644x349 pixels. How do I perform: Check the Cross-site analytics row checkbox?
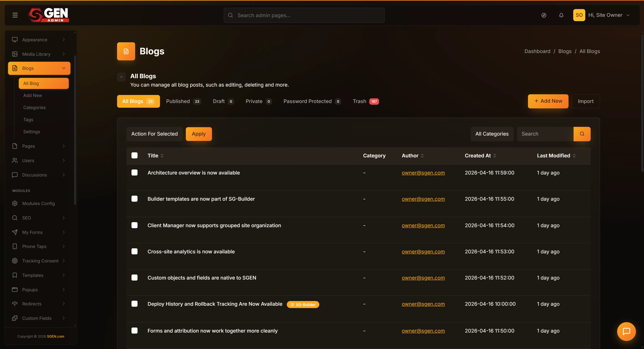point(135,251)
